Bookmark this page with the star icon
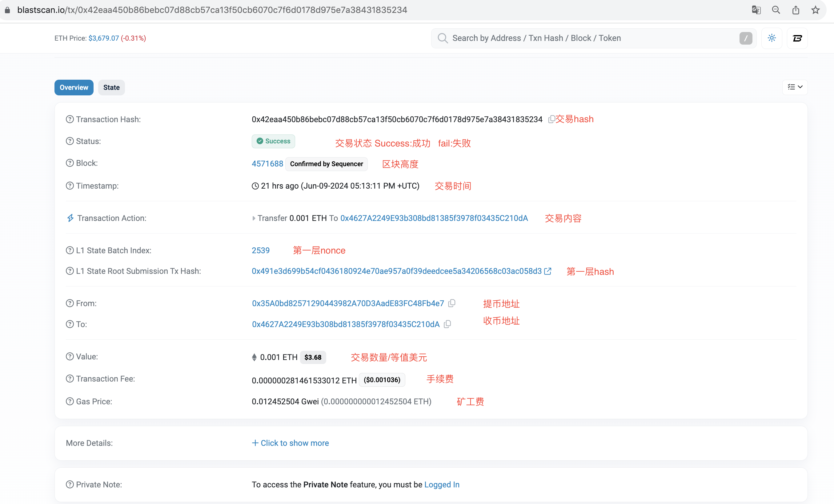This screenshot has height=504, width=834. (816, 10)
